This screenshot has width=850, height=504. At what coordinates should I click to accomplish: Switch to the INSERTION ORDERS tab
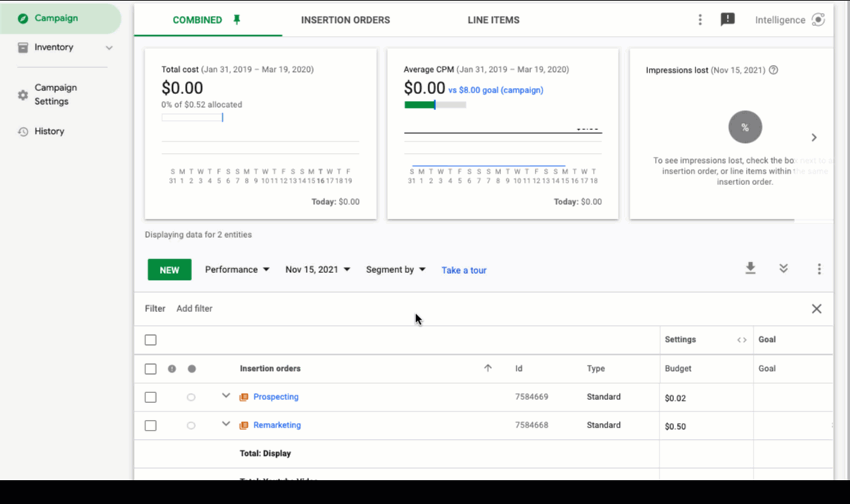tap(345, 20)
